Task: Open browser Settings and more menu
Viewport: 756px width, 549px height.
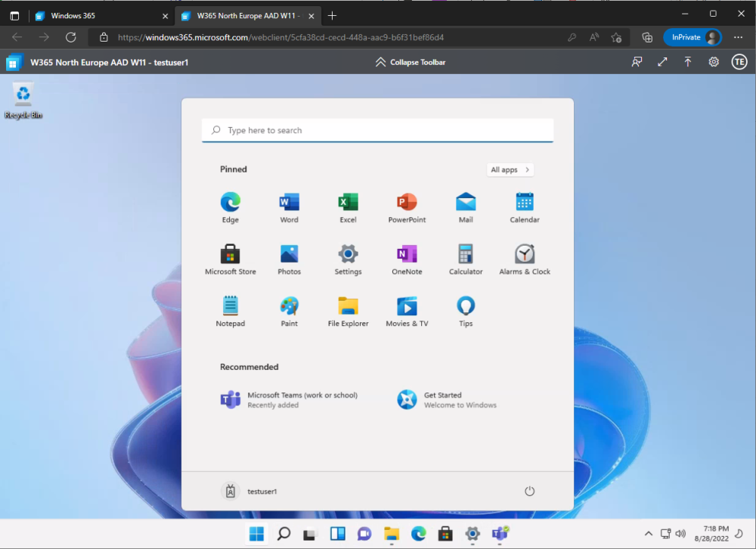Action: pos(738,37)
